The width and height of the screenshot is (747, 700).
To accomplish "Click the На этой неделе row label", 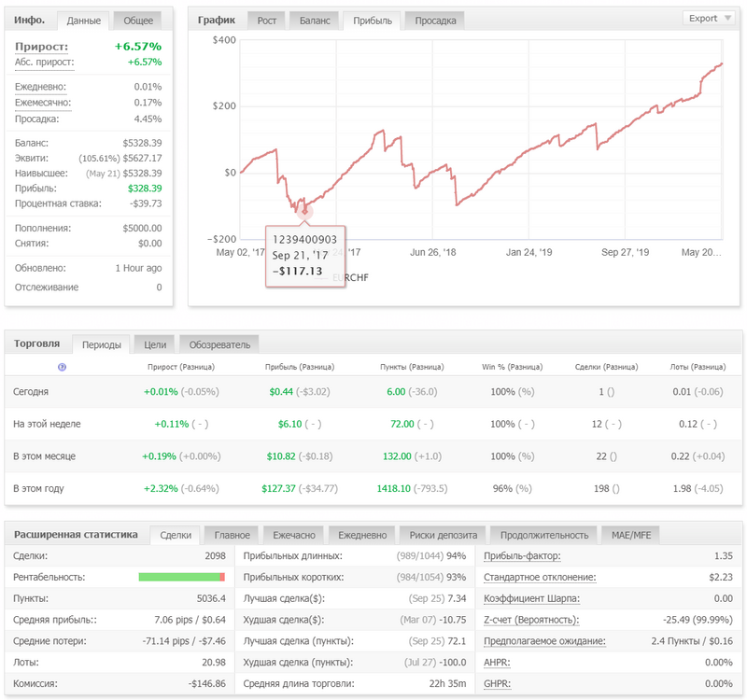I will click(47, 425).
